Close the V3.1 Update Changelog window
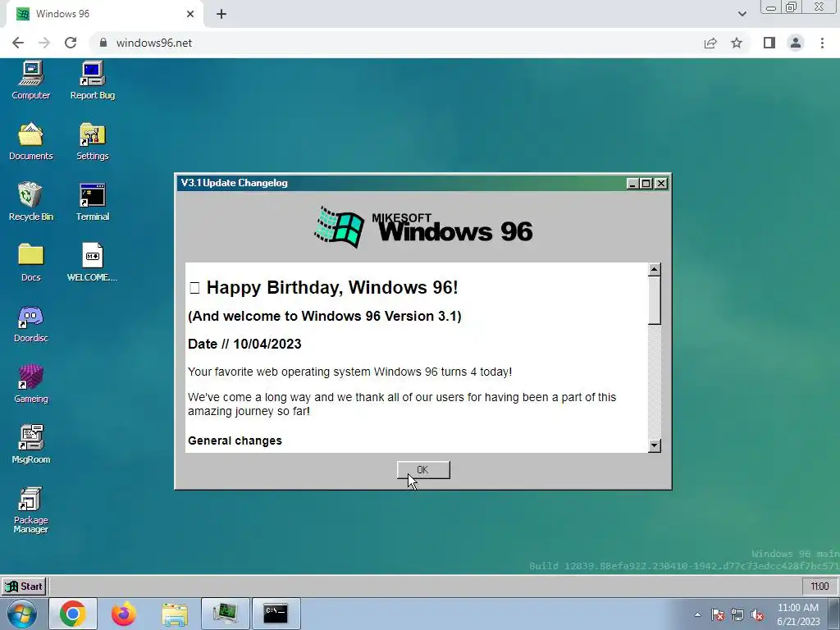 tap(661, 183)
